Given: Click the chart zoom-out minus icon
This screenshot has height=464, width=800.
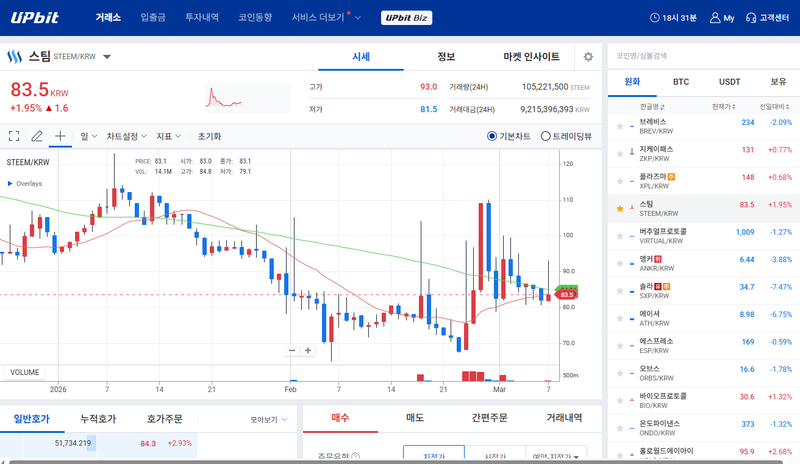Looking at the screenshot, I should pyautogui.click(x=292, y=351).
